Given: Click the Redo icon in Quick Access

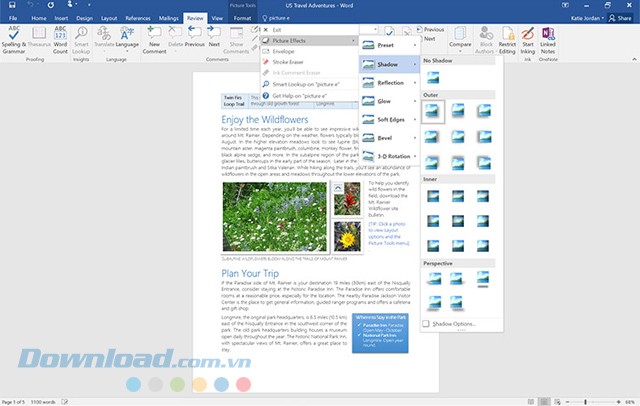Looking at the screenshot, I should 51,5.
